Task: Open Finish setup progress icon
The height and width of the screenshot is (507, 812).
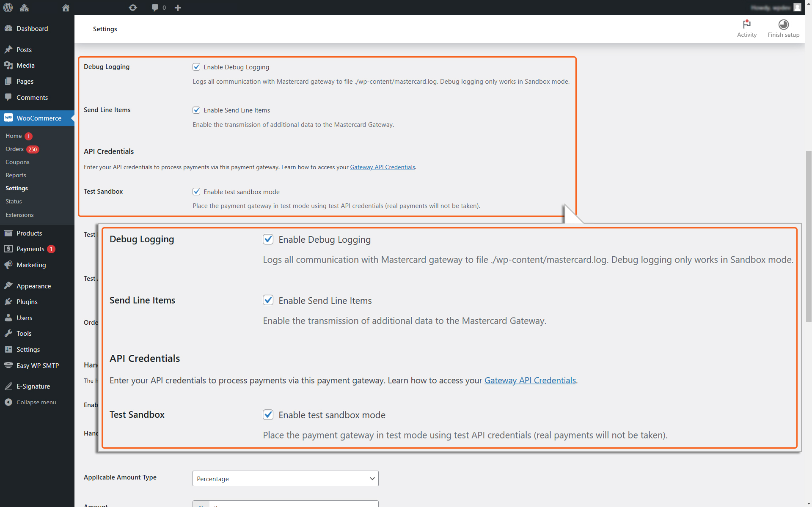Action: [x=783, y=24]
